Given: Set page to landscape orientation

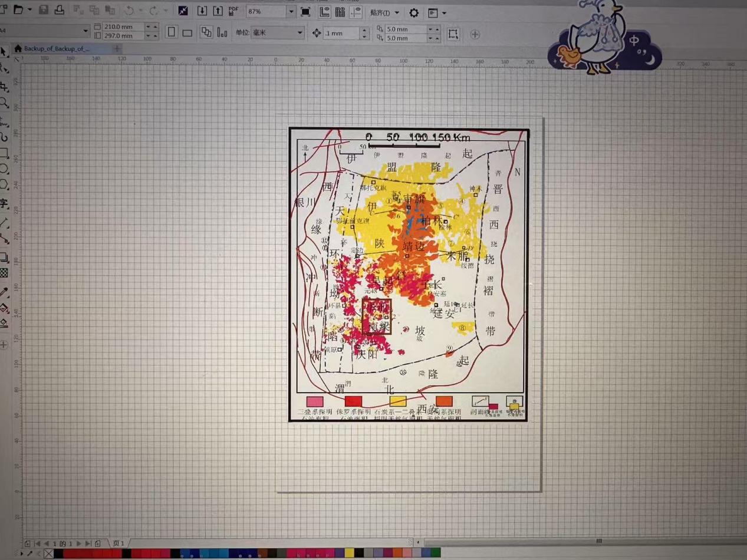Looking at the screenshot, I should 187,33.
